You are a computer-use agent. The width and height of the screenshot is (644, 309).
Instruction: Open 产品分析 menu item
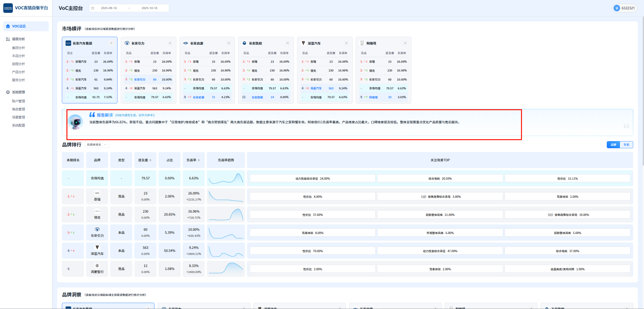click(x=19, y=72)
